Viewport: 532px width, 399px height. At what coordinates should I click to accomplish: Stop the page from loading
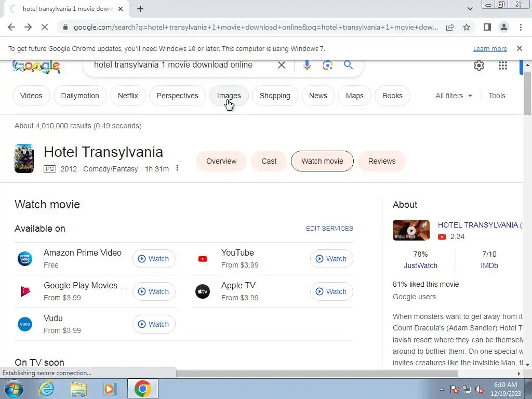[x=45, y=27]
